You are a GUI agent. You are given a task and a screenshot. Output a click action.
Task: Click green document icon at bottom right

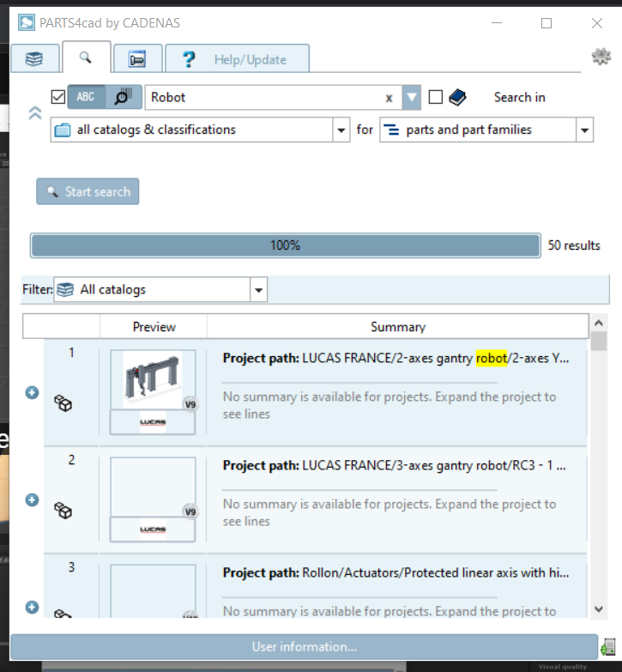(608, 647)
